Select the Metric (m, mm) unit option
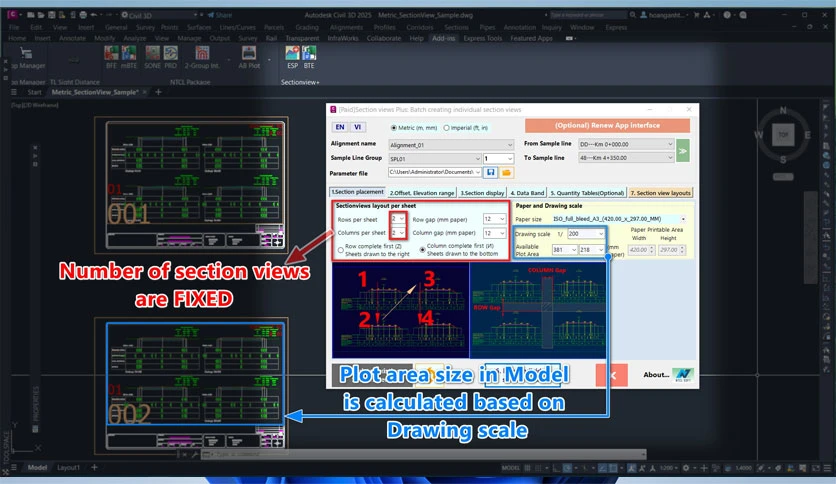 [413, 128]
